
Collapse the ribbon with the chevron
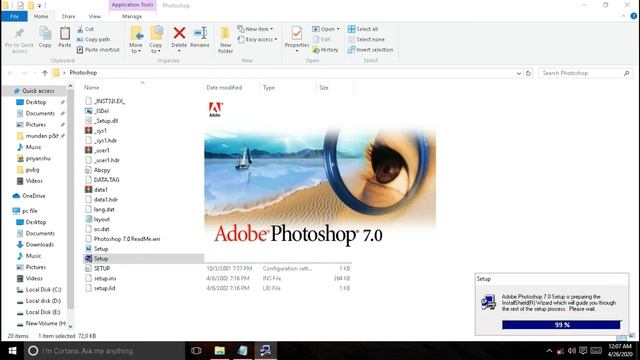(x=623, y=16)
